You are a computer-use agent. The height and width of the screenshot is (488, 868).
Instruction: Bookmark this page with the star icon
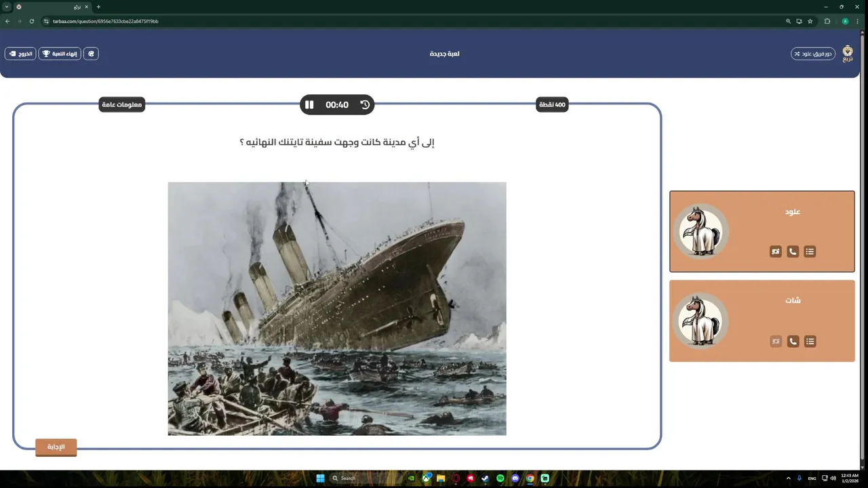pyautogui.click(x=810, y=21)
